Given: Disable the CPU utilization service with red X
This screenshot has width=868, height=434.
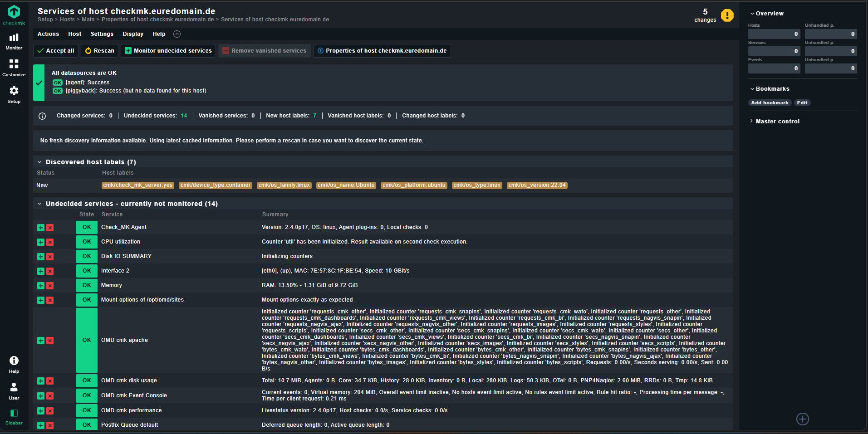Looking at the screenshot, I should coord(50,242).
